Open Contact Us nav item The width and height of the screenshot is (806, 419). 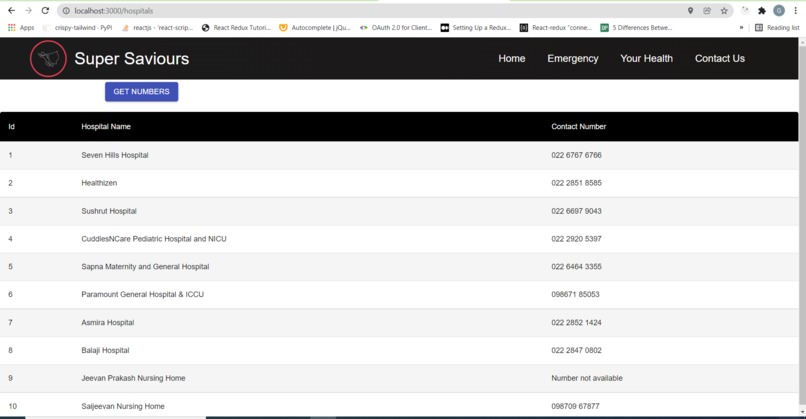coord(720,59)
